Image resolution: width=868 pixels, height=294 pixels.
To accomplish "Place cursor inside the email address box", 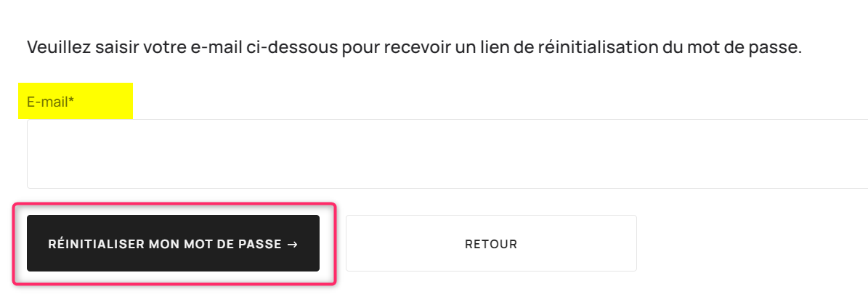I will 447,154.
